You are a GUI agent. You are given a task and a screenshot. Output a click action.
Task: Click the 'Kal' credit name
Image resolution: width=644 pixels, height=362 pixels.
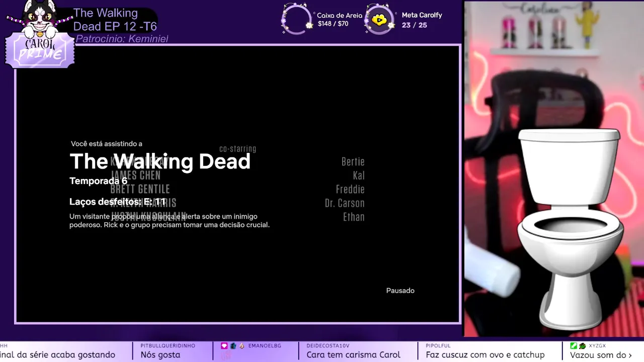click(359, 175)
